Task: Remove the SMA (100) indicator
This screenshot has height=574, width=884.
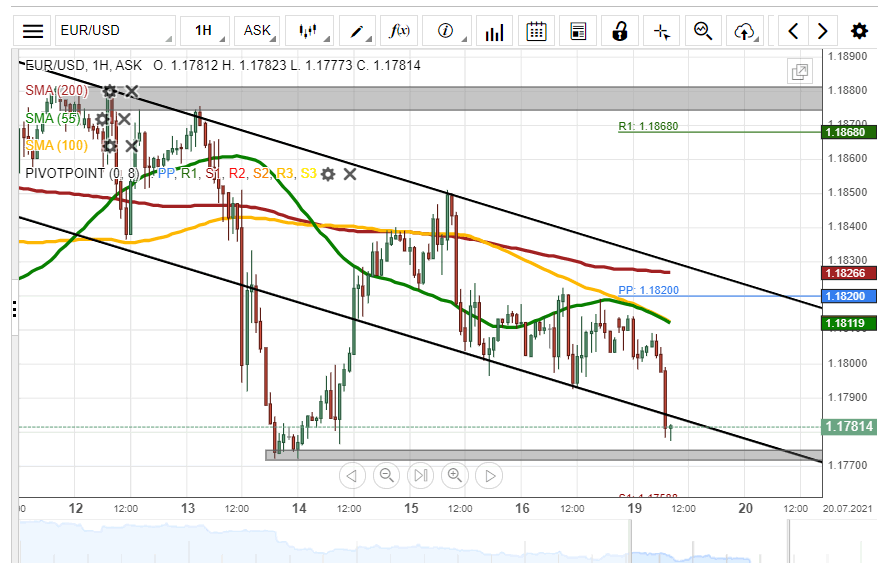Action: pyautogui.click(x=131, y=146)
